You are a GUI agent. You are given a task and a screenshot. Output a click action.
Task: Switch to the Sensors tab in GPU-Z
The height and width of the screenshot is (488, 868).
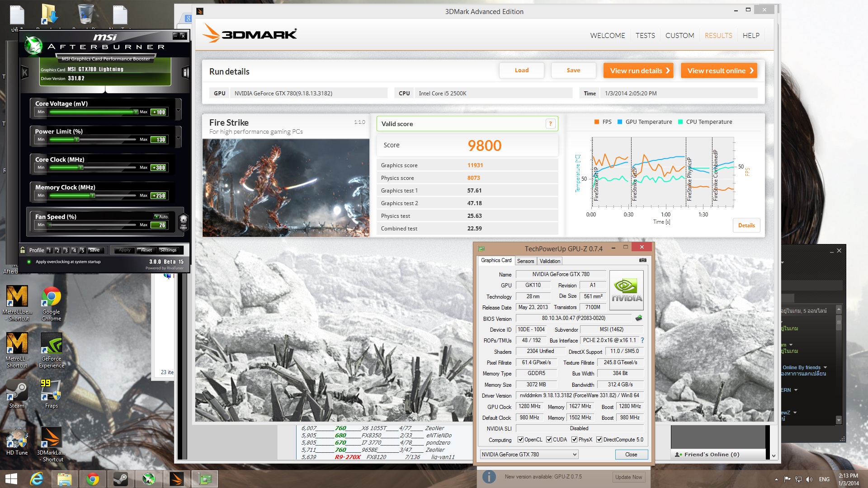coord(525,261)
